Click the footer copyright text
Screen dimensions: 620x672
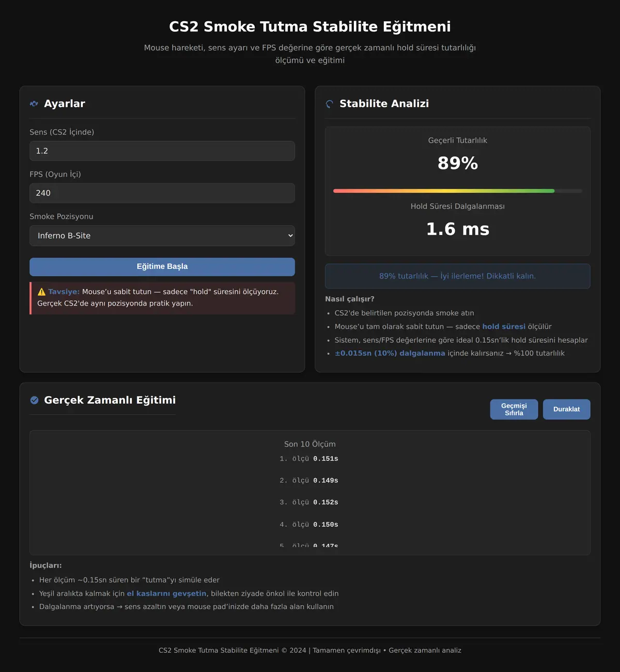coord(310,650)
